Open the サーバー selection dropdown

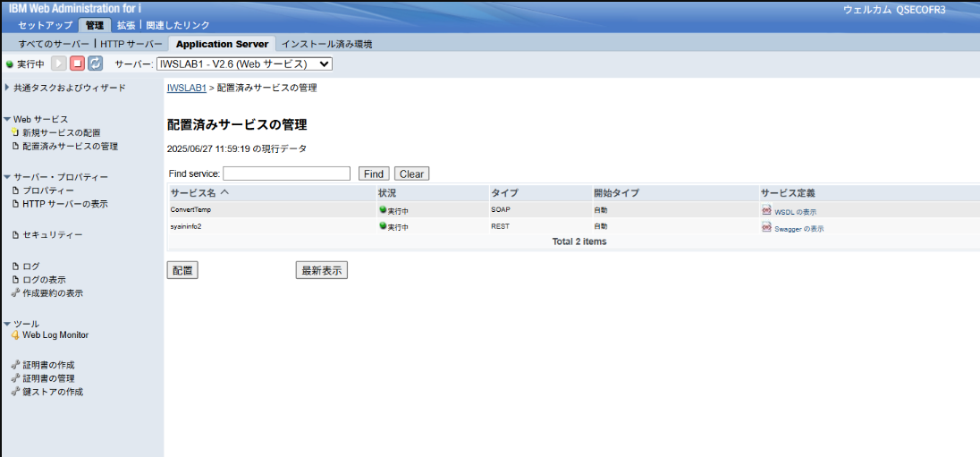tap(244, 63)
